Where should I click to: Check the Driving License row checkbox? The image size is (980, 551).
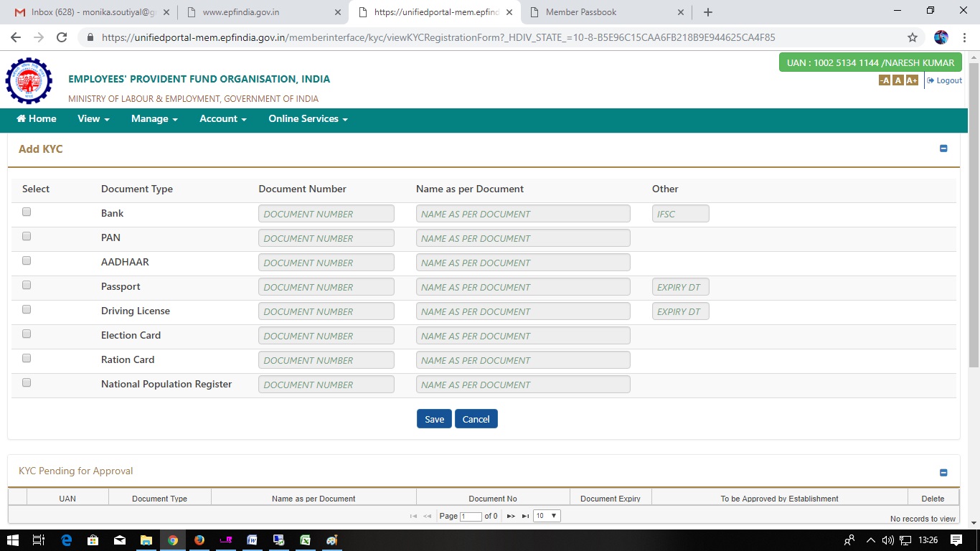pos(27,309)
